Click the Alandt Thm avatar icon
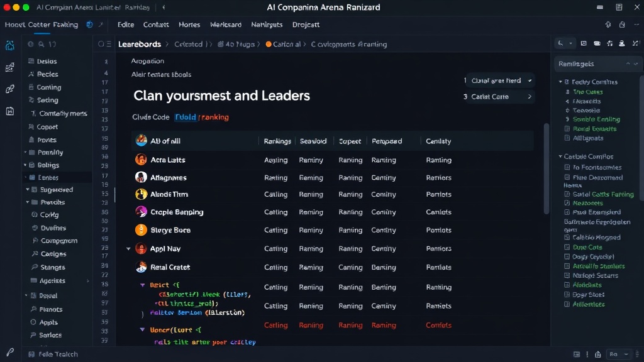 tap(141, 194)
